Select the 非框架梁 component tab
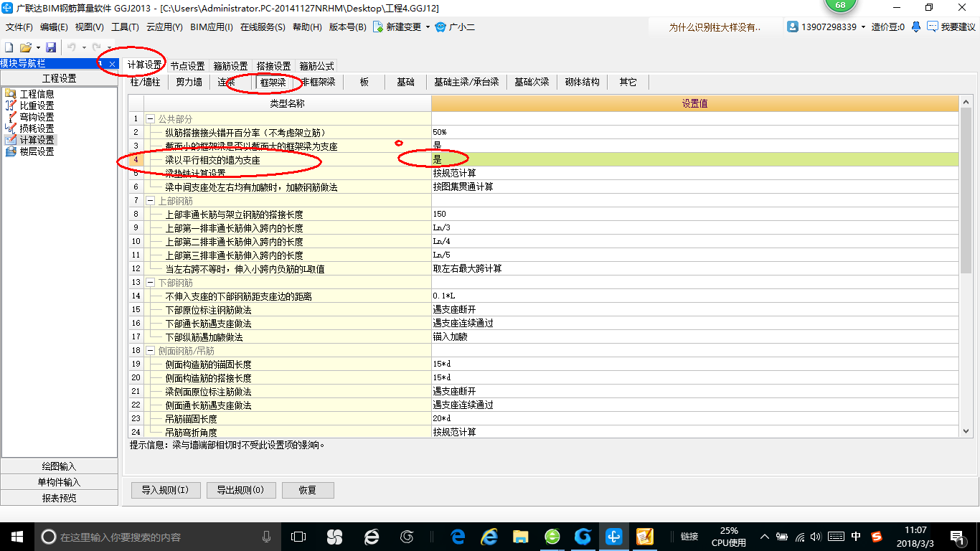Image resolution: width=980 pixels, height=551 pixels. [319, 82]
